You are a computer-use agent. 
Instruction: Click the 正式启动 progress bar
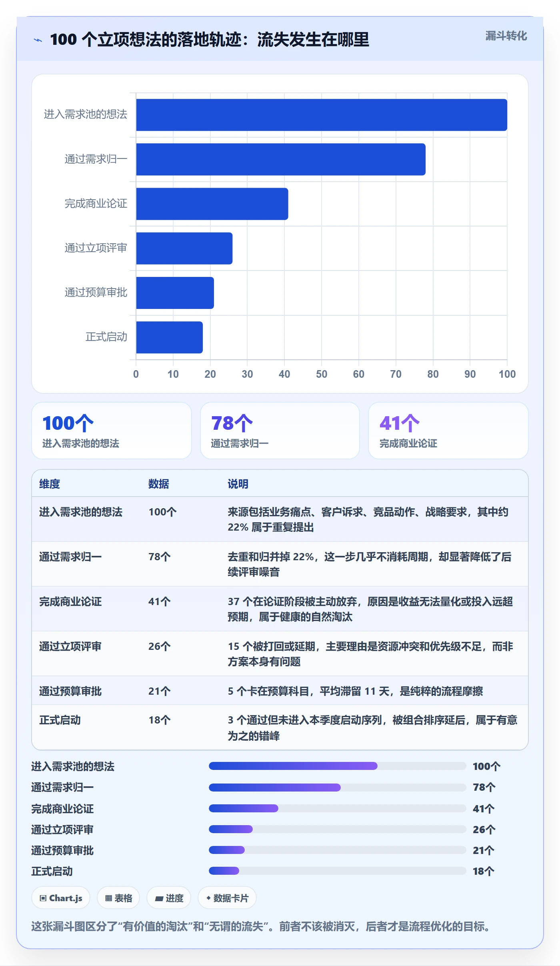tap(338, 871)
